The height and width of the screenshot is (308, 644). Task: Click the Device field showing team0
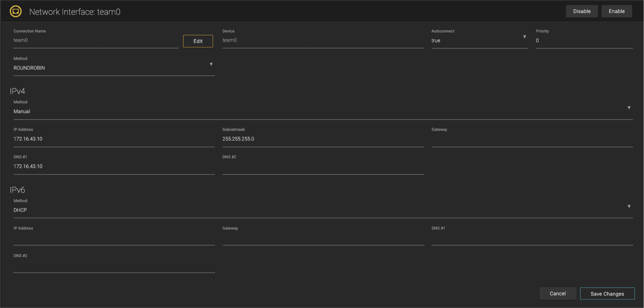pyautogui.click(x=323, y=41)
